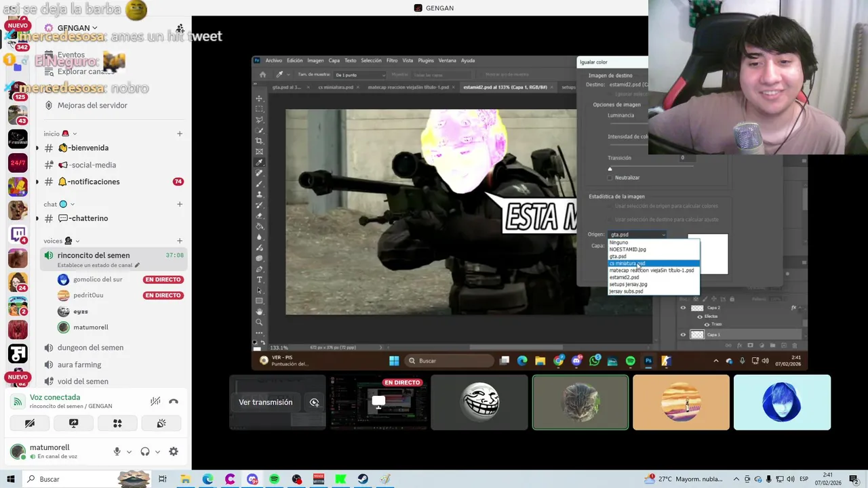Start screen sharing from voice panel
This screenshot has width=868, height=488.
click(x=74, y=423)
